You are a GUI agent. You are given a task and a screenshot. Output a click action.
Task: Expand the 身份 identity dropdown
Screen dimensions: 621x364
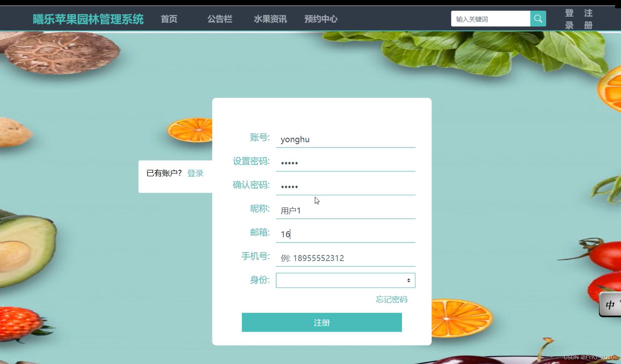(346, 280)
